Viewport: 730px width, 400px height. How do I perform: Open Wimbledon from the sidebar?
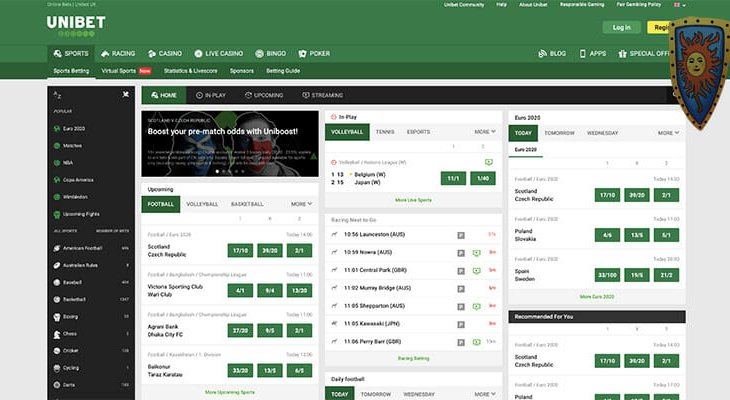[70, 197]
